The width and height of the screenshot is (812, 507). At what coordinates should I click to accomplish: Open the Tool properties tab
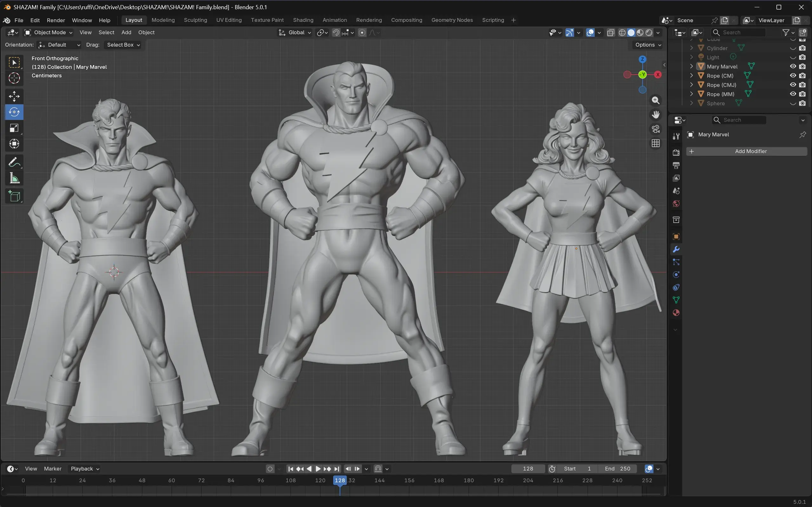coord(676,136)
